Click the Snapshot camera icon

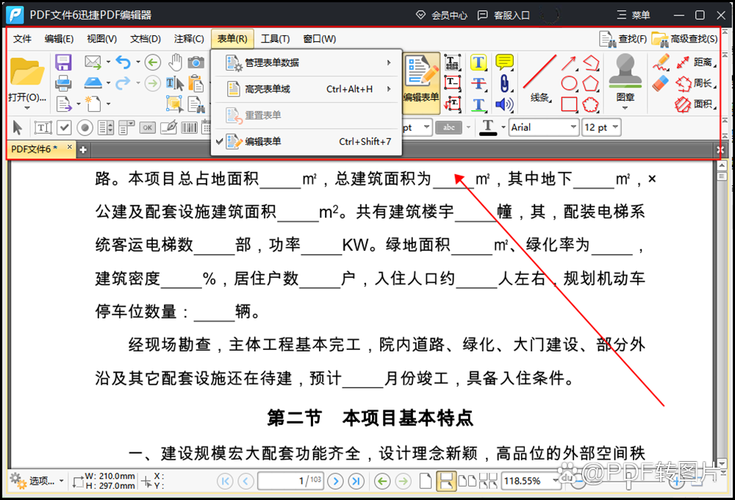tap(196, 62)
